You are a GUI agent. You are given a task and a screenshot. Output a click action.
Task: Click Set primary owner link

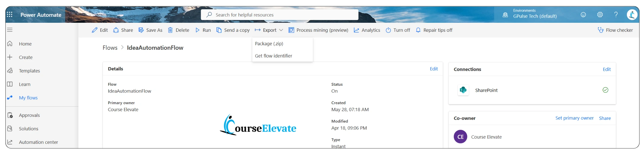click(x=574, y=118)
